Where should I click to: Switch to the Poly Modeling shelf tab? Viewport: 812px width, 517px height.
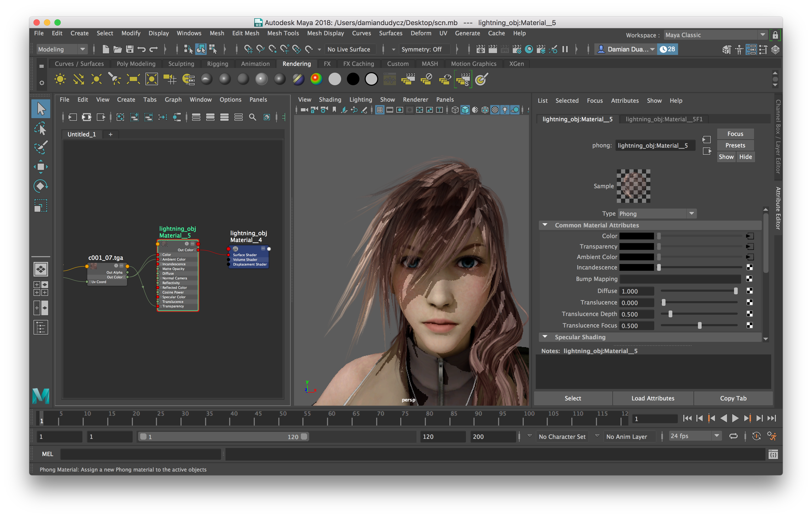pyautogui.click(x=136, y=64)
